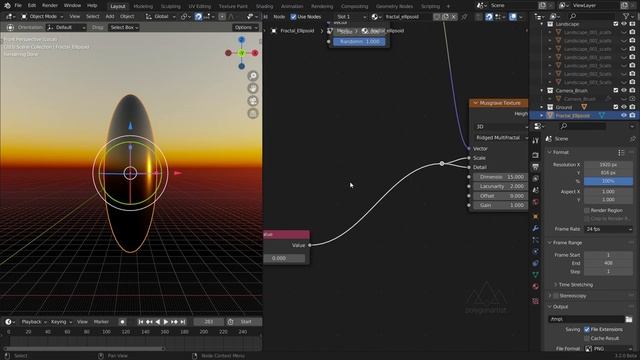Open the Object Data green triangle icon
Viewport: 640px width, 360px height.
[x=536, y=275]
